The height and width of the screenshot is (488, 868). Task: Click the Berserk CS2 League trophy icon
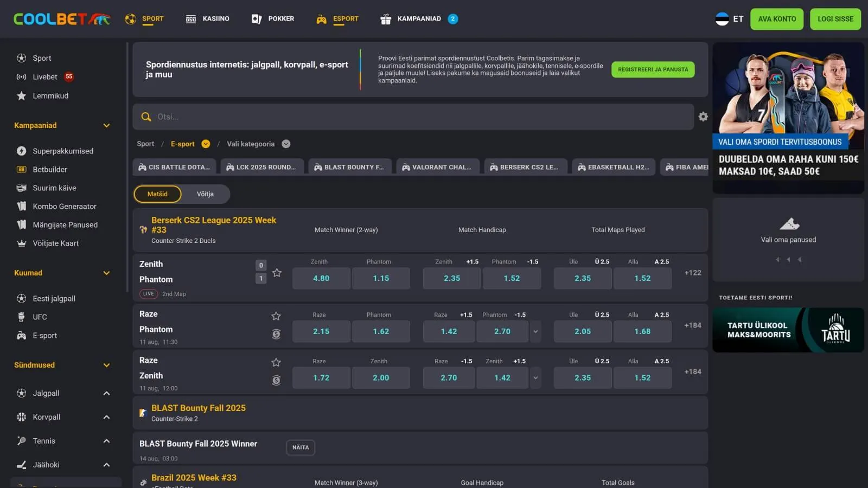[x=143, y=230]
